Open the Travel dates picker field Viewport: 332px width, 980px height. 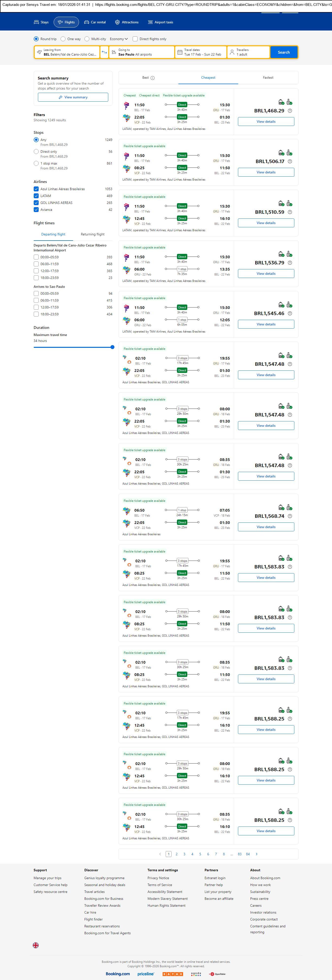201,52
